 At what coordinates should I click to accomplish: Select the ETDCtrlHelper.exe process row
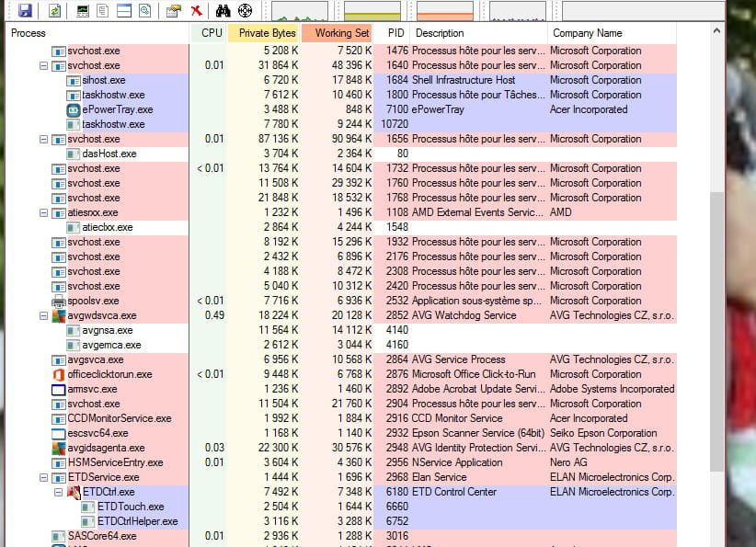341,521
